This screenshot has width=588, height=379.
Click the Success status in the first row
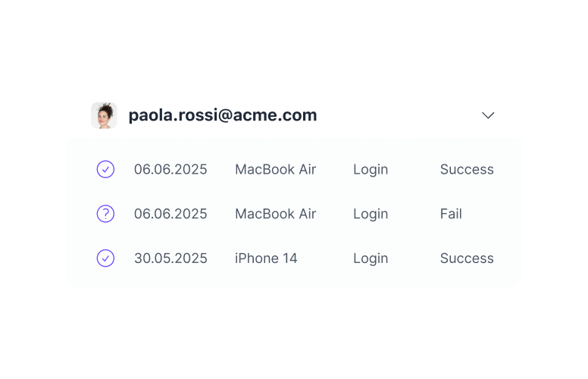[467, 169]
